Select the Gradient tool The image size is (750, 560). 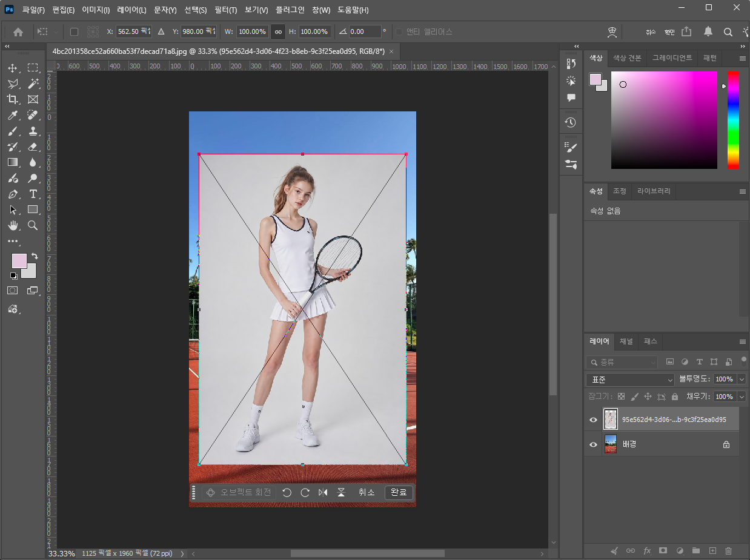(13, 162)
